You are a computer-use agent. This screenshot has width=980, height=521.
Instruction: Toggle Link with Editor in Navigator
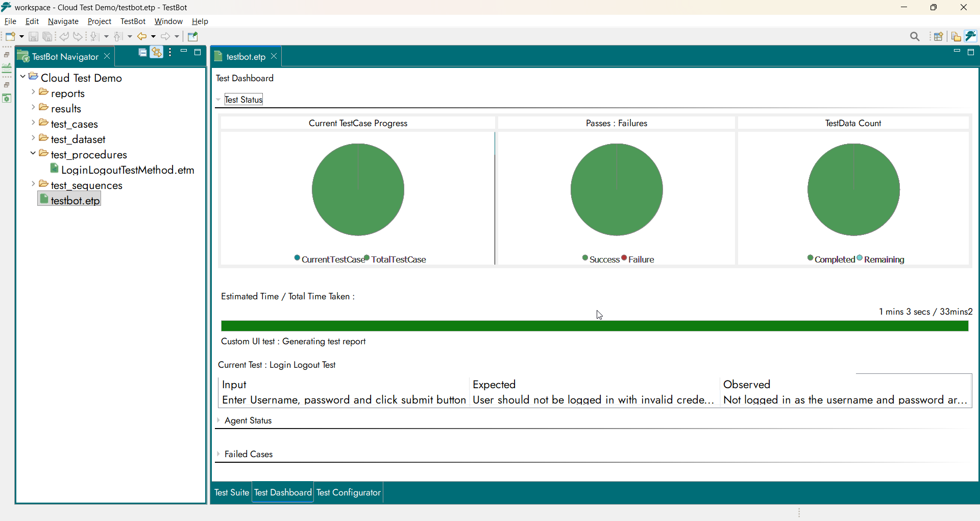pyautogui.click(x=157, y=53)
